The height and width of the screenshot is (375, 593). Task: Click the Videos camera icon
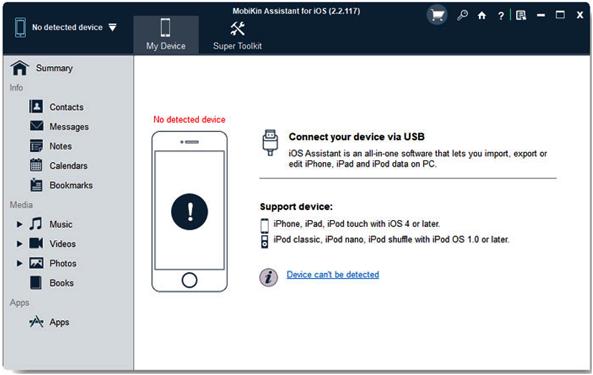36,243
